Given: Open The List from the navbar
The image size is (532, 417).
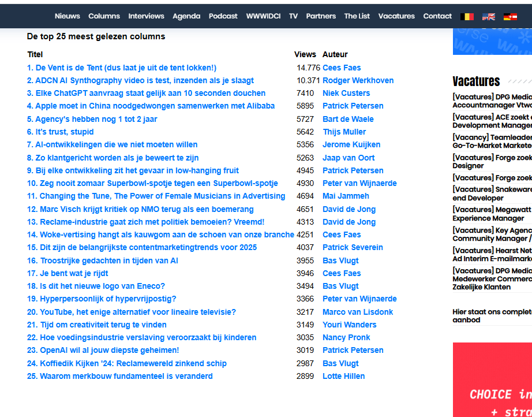Looking at the screenshot, I should pyautogui.click(x=357, y=16).
